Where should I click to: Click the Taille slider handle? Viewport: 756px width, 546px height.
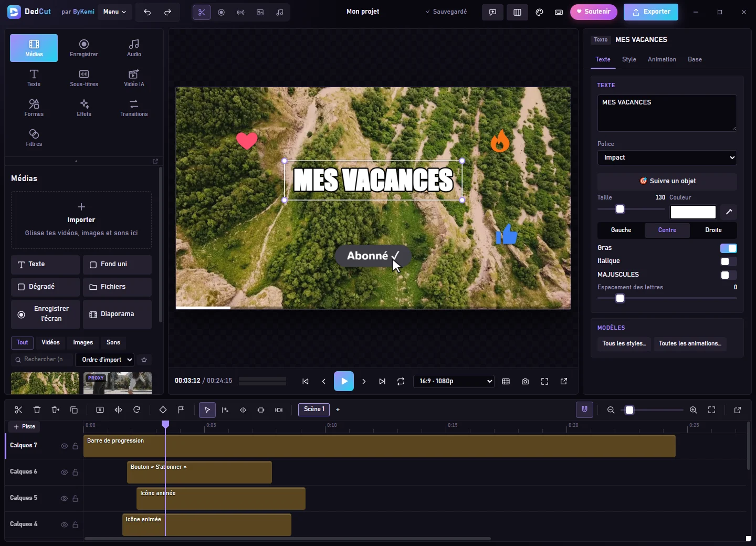(620, 209)
